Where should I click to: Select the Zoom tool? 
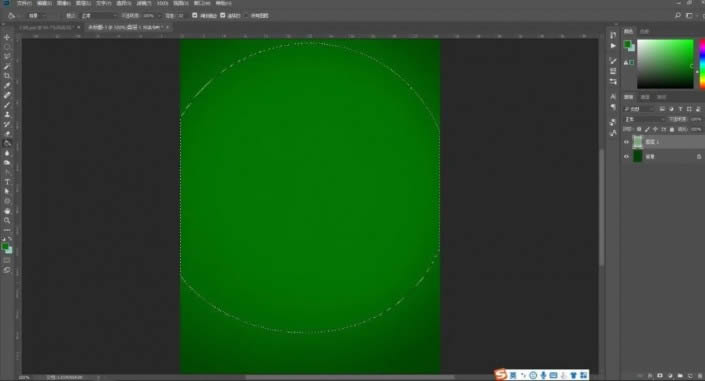pos(7,220)
